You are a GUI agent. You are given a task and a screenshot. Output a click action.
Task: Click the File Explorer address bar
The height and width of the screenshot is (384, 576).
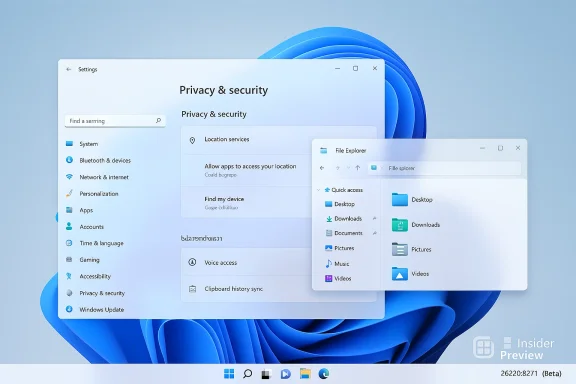444,168
